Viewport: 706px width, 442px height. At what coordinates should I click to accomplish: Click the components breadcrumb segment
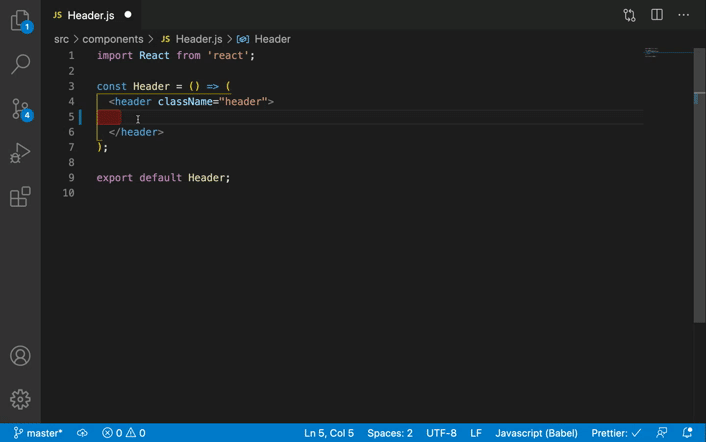tap(113, 39)
